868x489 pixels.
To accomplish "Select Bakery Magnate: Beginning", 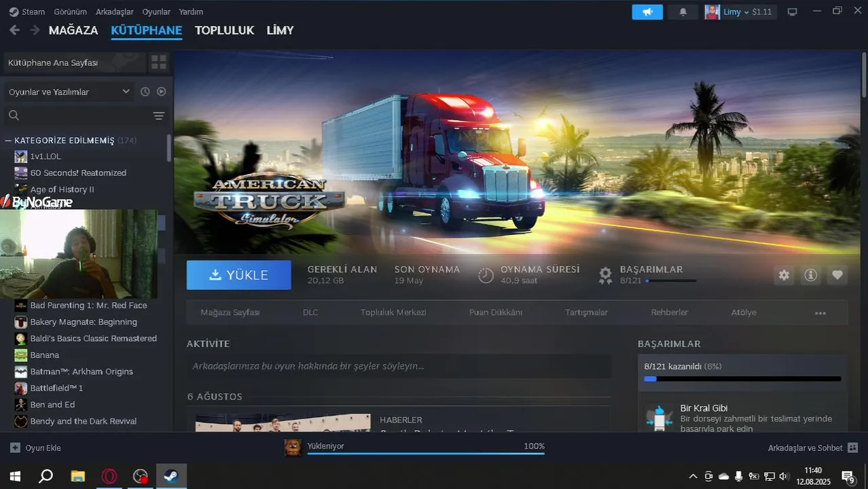I will point(85,322).
